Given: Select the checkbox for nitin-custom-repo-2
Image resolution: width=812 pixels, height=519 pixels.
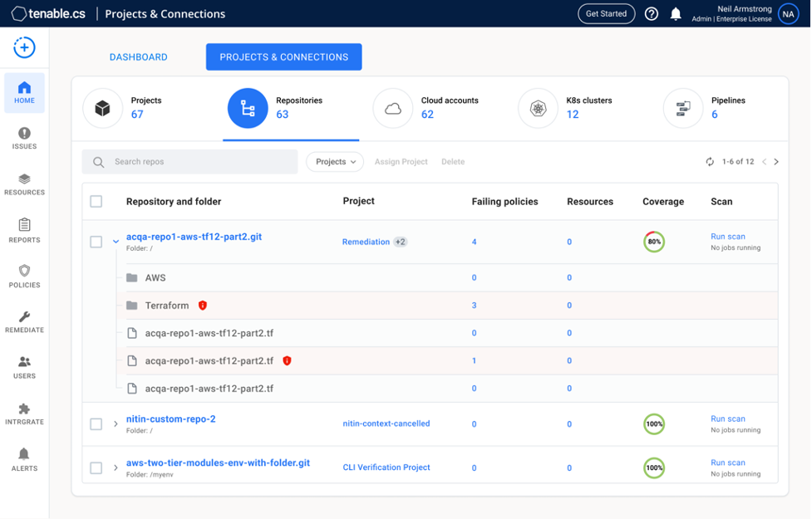Looking at the screenshot, I should (x=96, y=423).
